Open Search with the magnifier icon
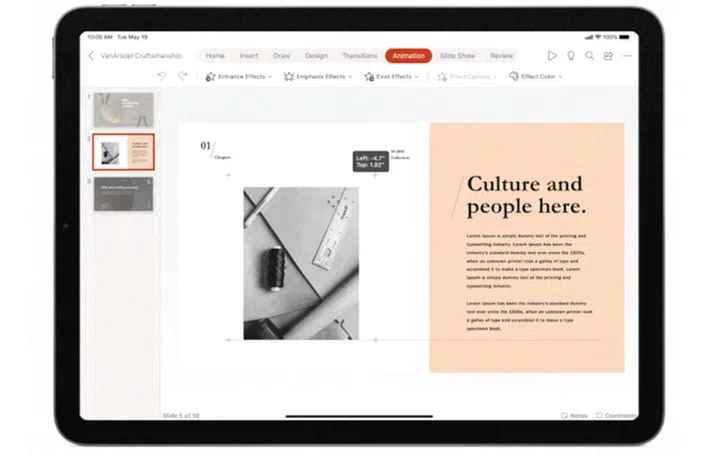720x455 pixels. 589,56
